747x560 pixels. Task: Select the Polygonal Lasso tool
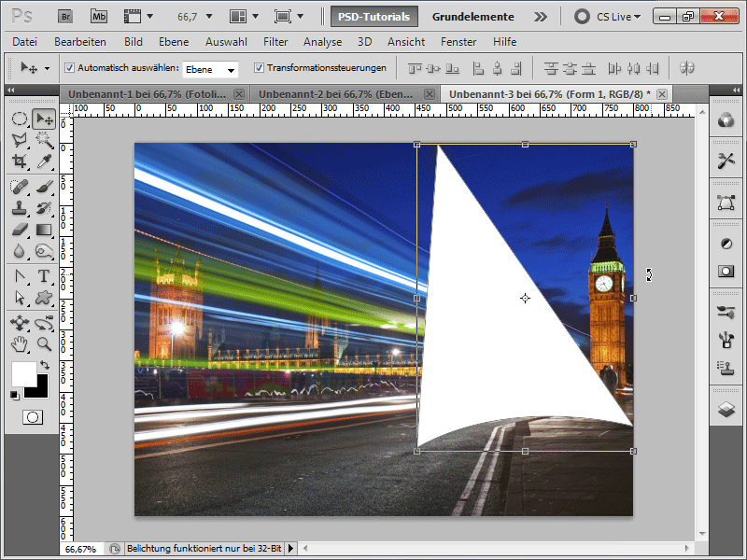coord(19,139)
